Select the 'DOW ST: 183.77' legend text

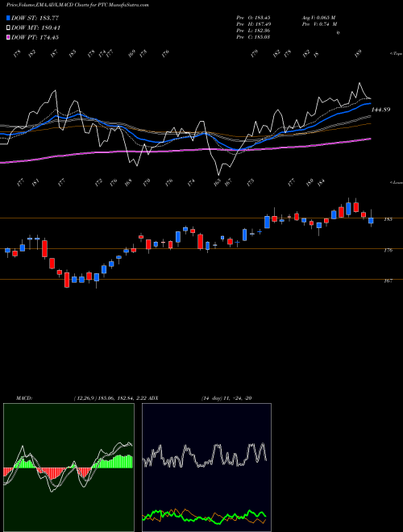coord(35,18)
